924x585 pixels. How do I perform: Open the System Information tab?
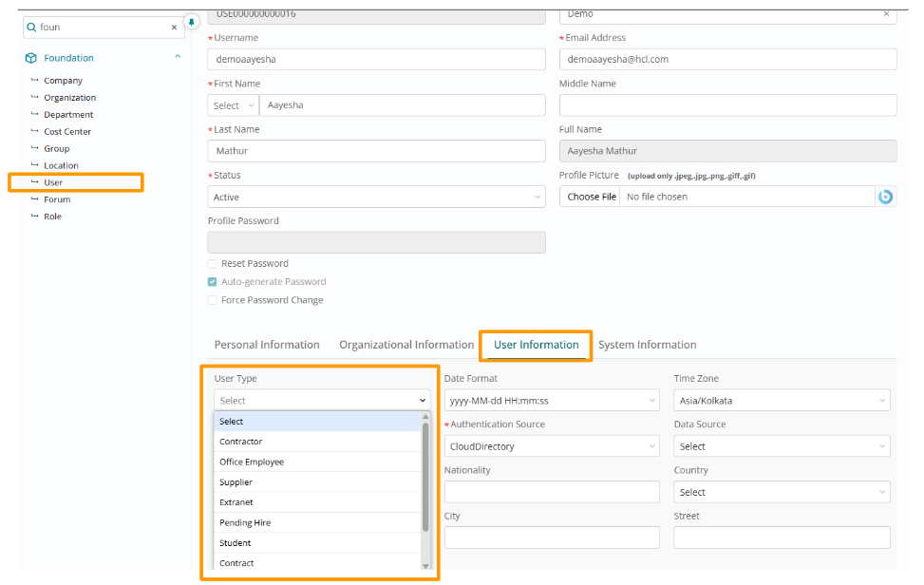point(647,345)
